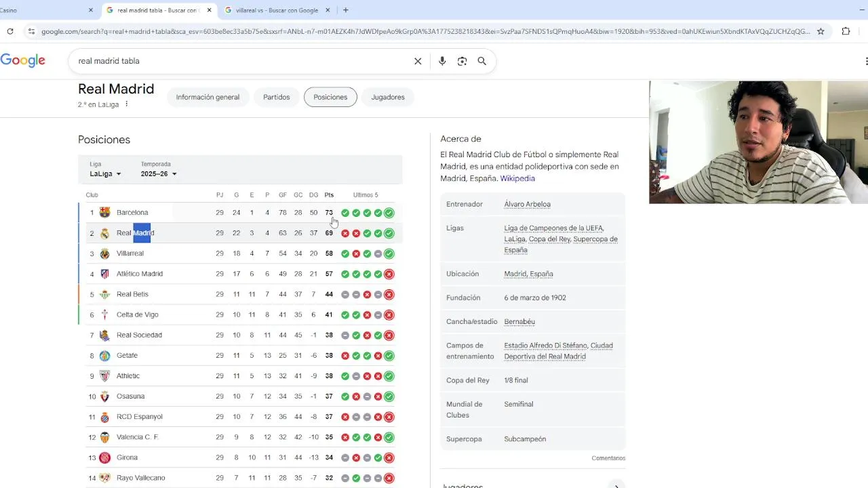
Task: Open three-dot menu next to '2.º en LaLiga'
Action: (x=126, y=104)
